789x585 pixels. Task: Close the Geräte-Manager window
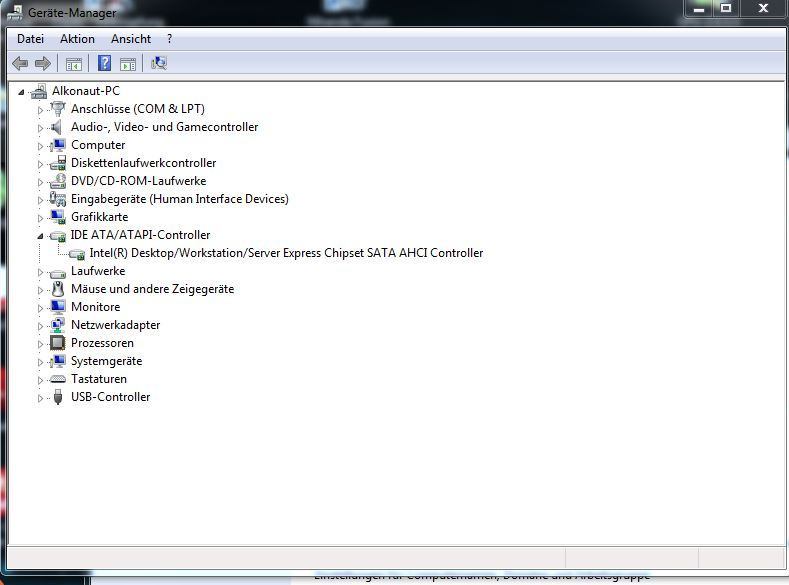pos(763,8)
